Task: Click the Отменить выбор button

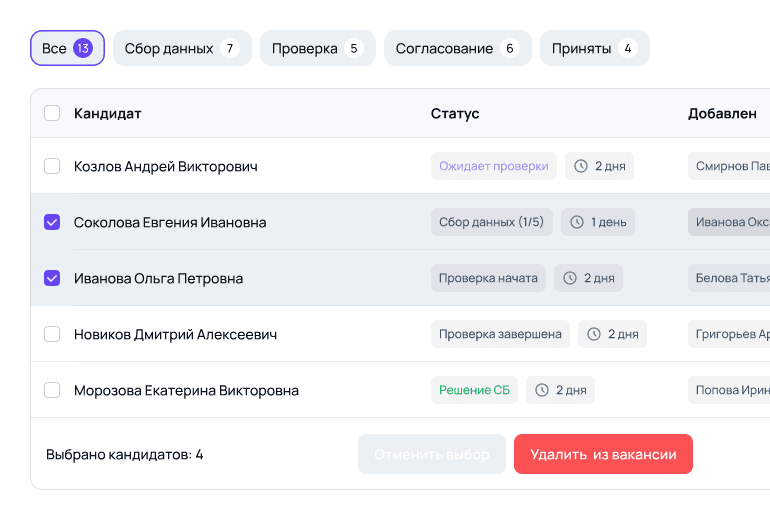Action: pos(432,454)
